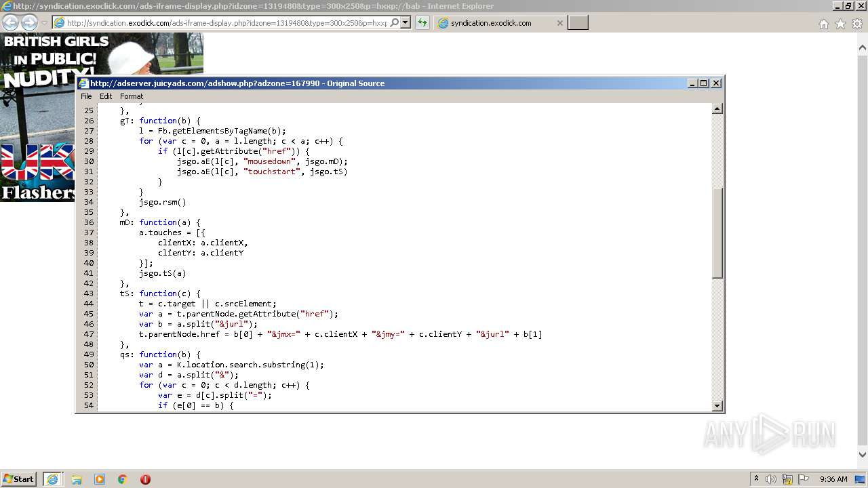Open the Tools gear icon

(x=857, y=24)
